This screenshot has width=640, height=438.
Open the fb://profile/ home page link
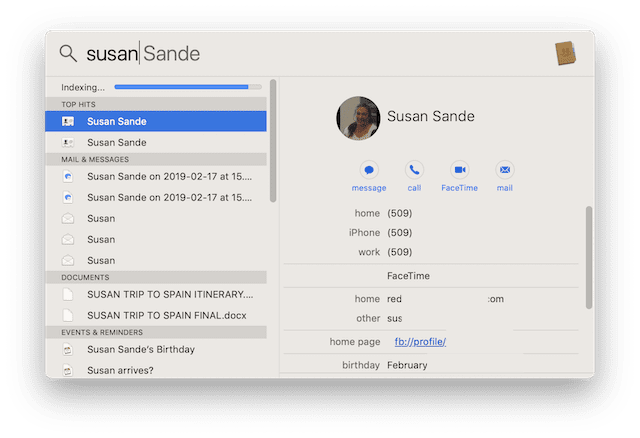pyautogui.click(x=416, y=342)
